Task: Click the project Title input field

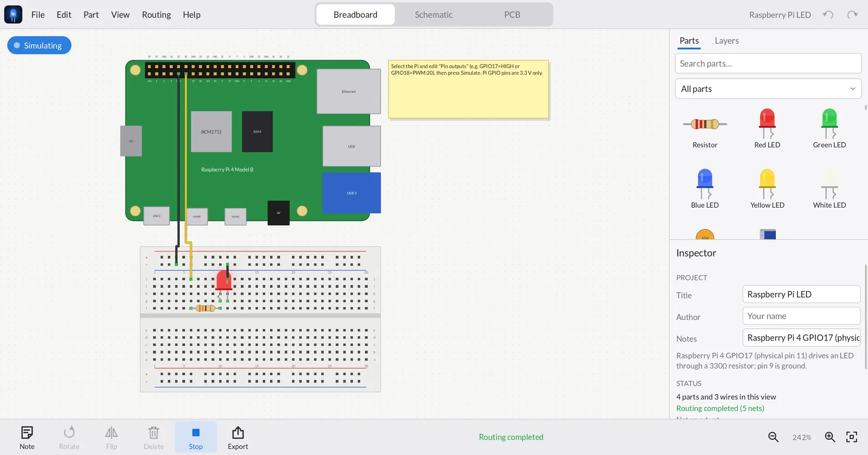Action: [801, 294]
